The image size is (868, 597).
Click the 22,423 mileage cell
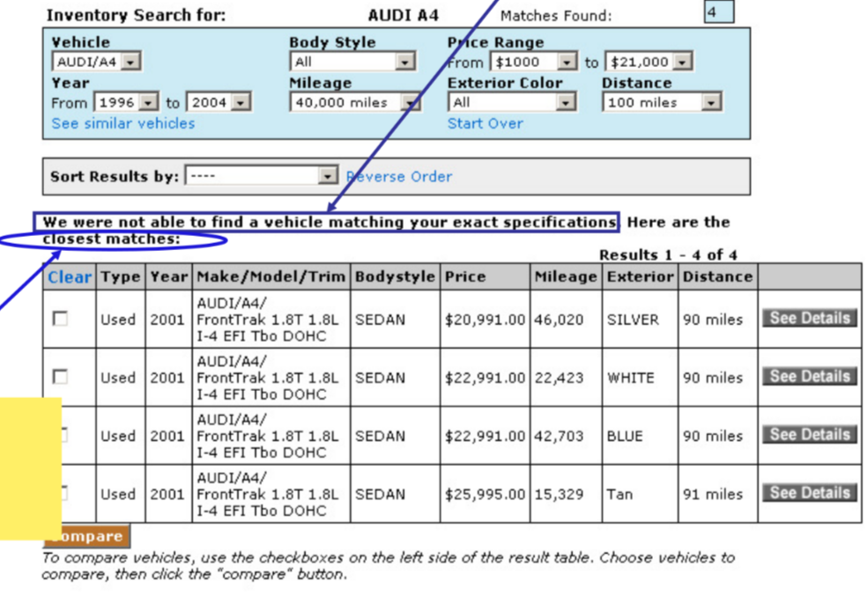click(566, 378)
